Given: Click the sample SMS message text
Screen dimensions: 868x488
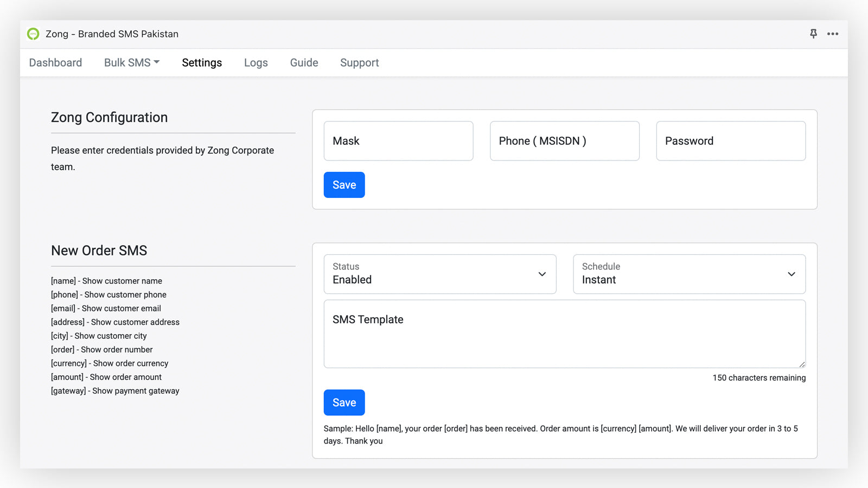Looking at the screenshot, I should click(561, 435).
